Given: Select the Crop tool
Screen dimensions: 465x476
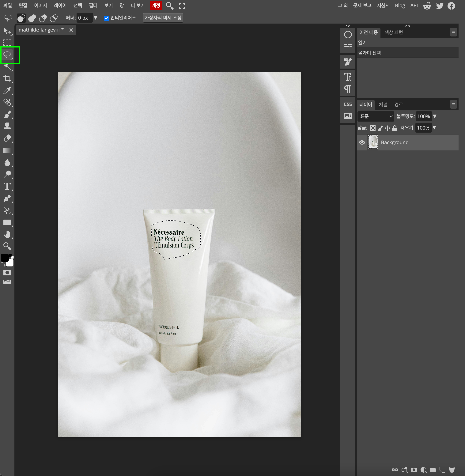Looking at the screenshot, I should coord(7,79).
